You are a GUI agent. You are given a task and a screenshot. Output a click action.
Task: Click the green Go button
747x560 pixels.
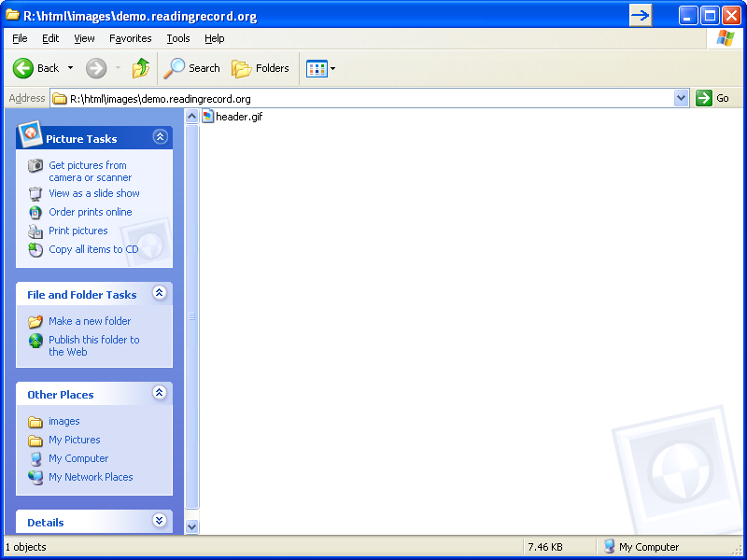tap(712, 98)
